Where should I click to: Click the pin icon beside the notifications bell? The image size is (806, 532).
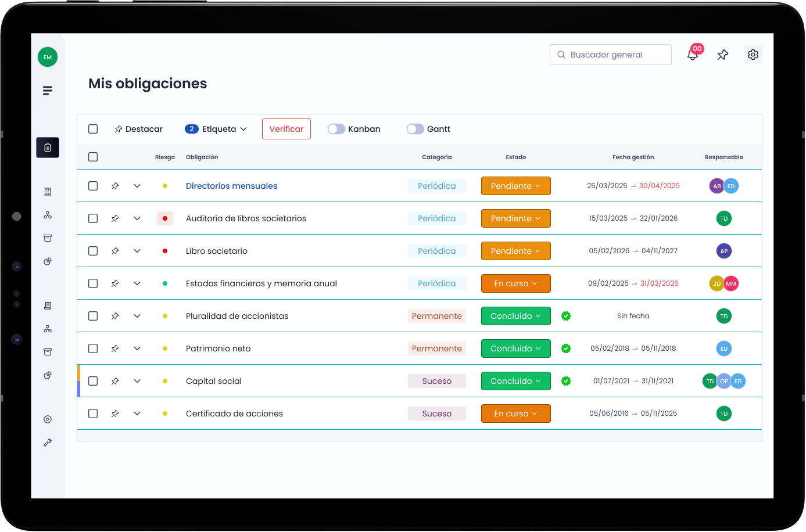point(722,55)
